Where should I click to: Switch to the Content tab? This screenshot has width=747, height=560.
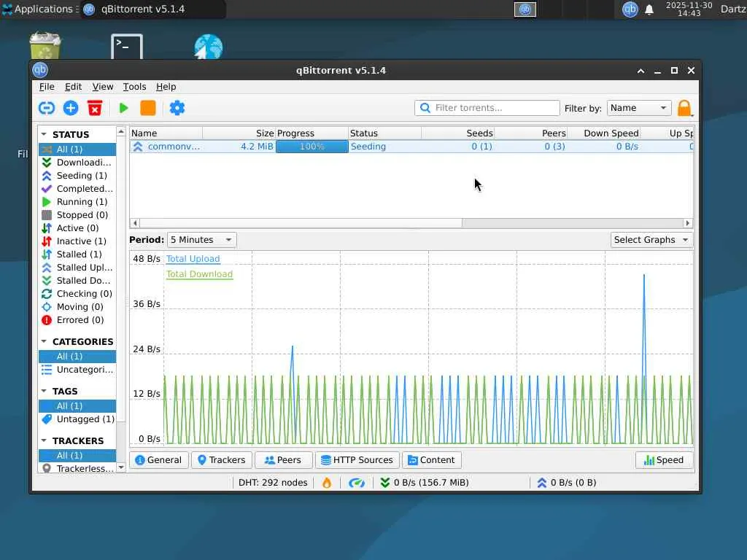coord(432,460)
